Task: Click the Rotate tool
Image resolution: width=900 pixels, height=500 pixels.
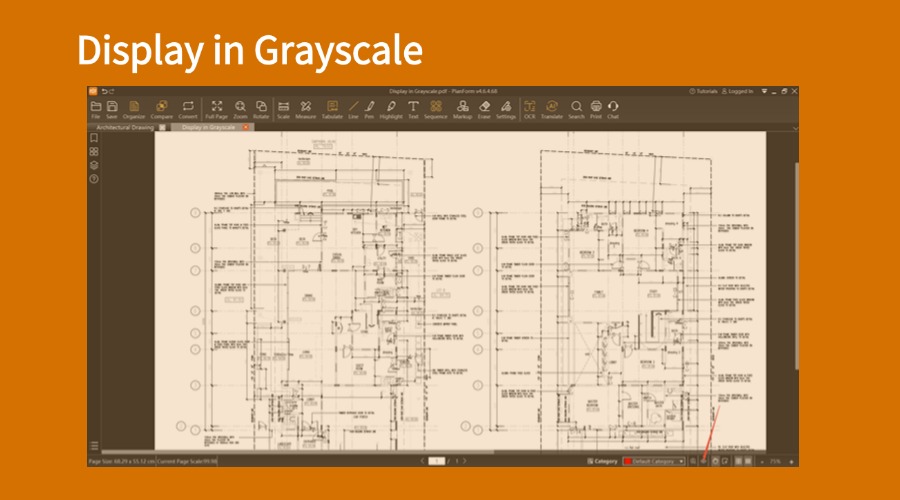Action: [x=261, y=109]
